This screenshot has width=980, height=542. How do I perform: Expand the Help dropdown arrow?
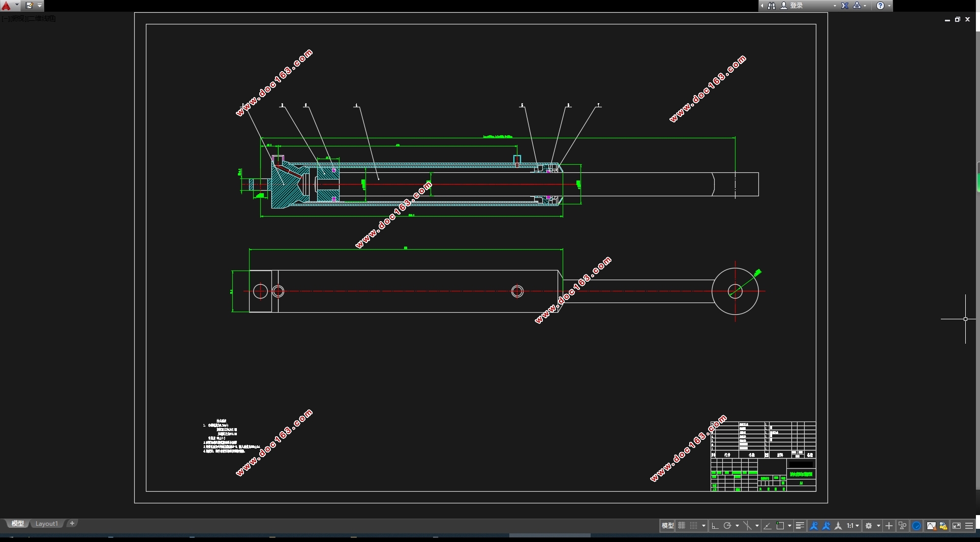889,6
